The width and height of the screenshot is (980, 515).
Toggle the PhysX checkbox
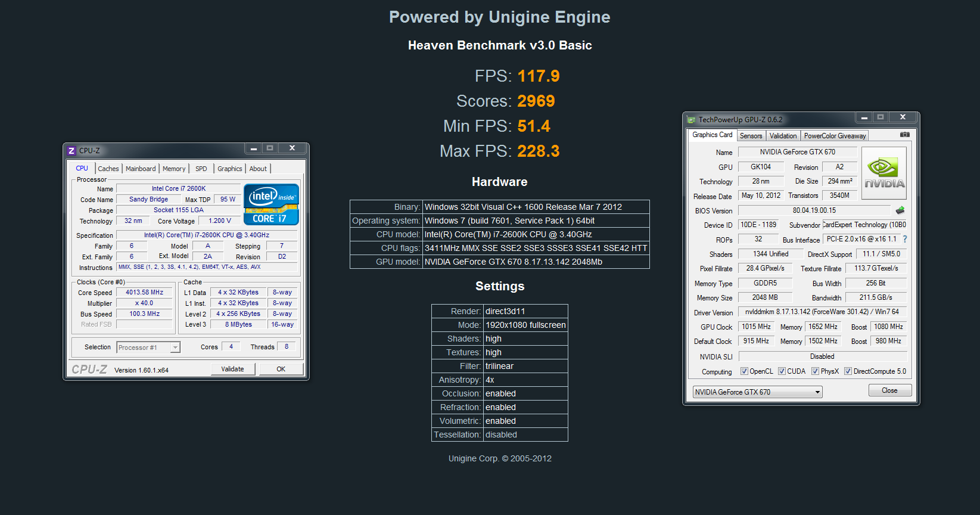(x=815, y=371)
